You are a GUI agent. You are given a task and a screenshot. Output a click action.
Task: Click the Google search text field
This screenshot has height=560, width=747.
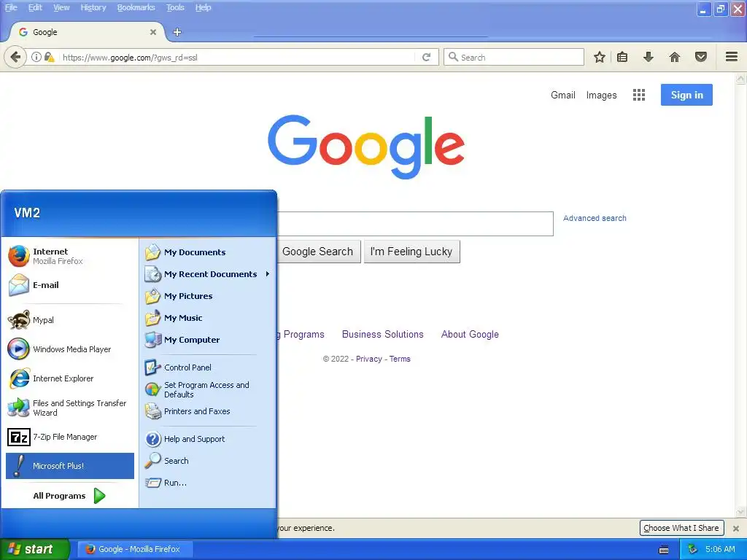(x=415, y=224)
